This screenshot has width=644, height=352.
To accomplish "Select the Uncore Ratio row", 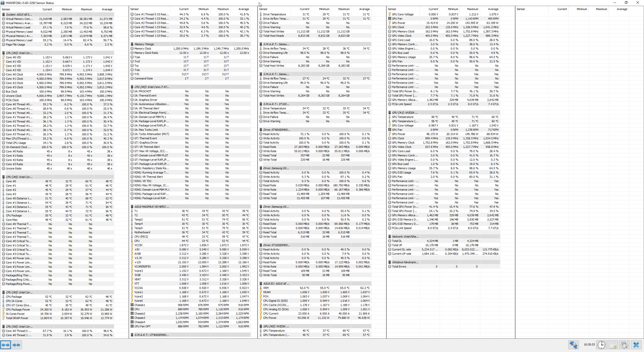I will tap(58, 168).
